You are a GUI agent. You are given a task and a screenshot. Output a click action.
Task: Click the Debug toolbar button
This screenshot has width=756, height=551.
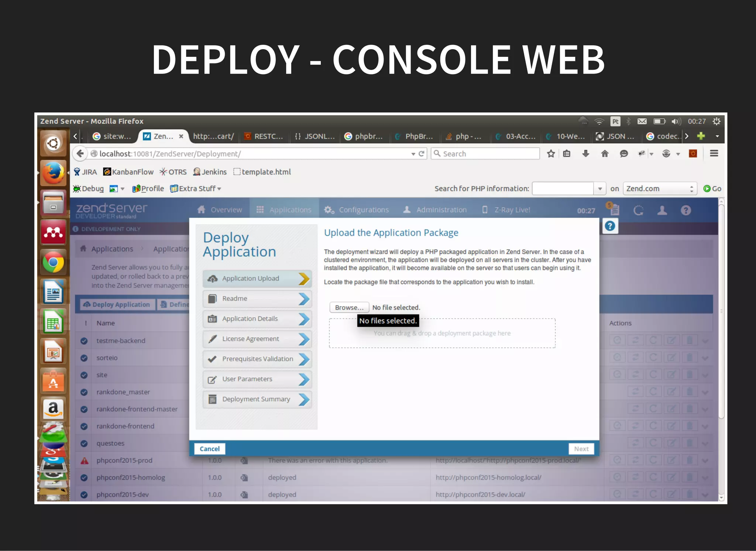coord(88,189)
